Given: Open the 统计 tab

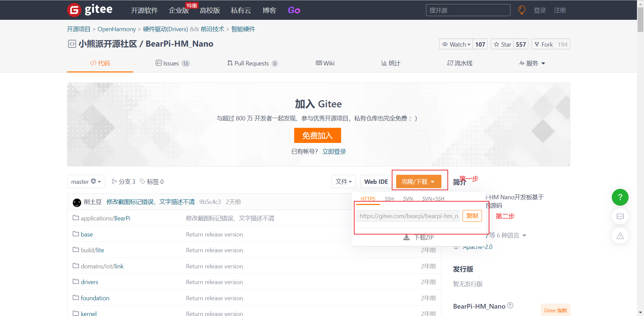Looking at the screenshot, I should coord(391,63).
